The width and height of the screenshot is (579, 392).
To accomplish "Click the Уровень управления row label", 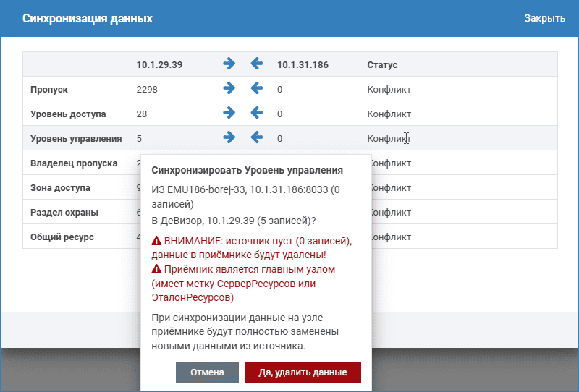I will point(76,139).
